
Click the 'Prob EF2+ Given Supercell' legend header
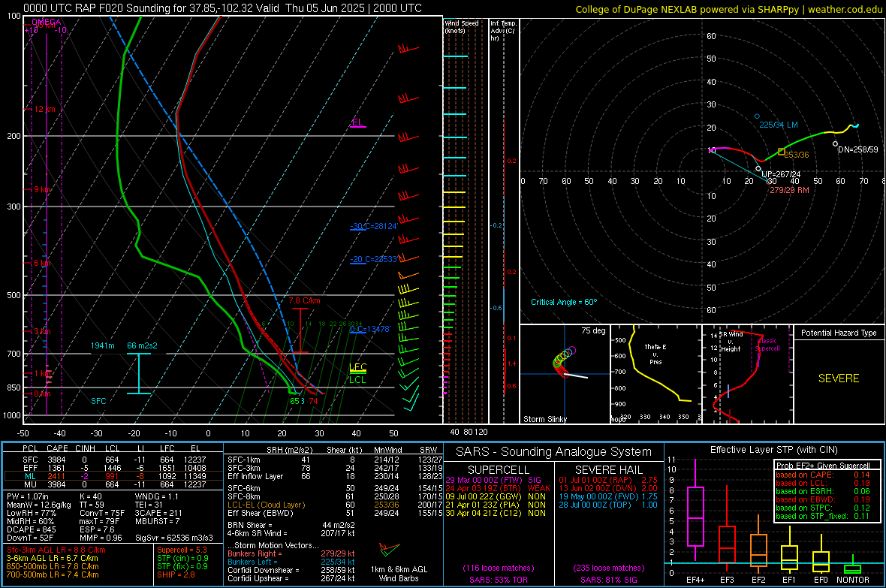pos(823,466)
